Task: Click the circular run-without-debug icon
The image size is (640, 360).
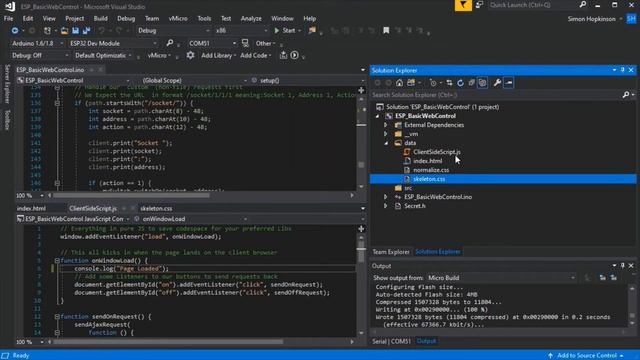Action: 294,55
